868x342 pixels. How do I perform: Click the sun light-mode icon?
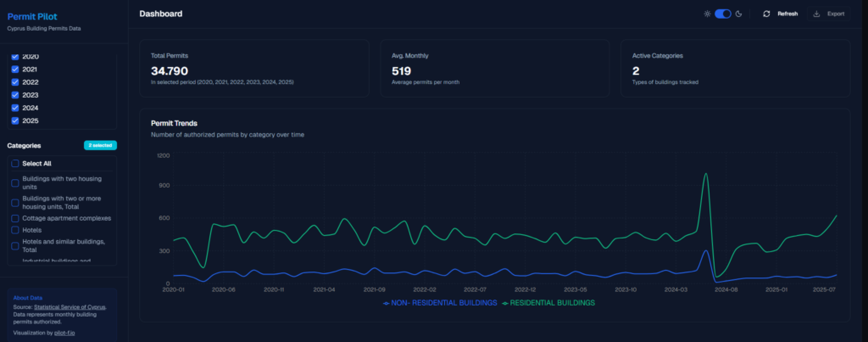tap(708, 14)
